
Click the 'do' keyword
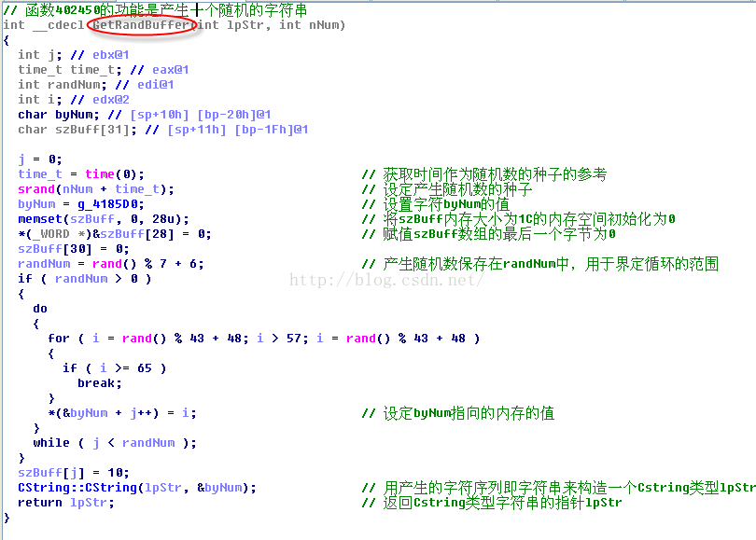click(40, 309)
